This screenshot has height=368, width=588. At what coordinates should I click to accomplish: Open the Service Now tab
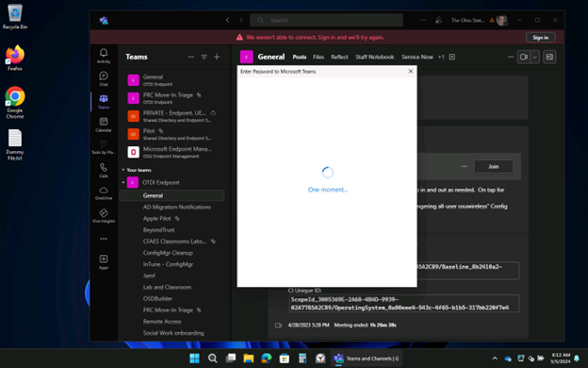(417, 57)
